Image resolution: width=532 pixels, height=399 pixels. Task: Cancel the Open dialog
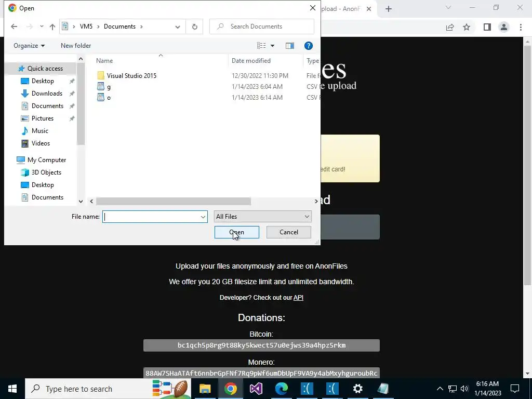(289, 232)
